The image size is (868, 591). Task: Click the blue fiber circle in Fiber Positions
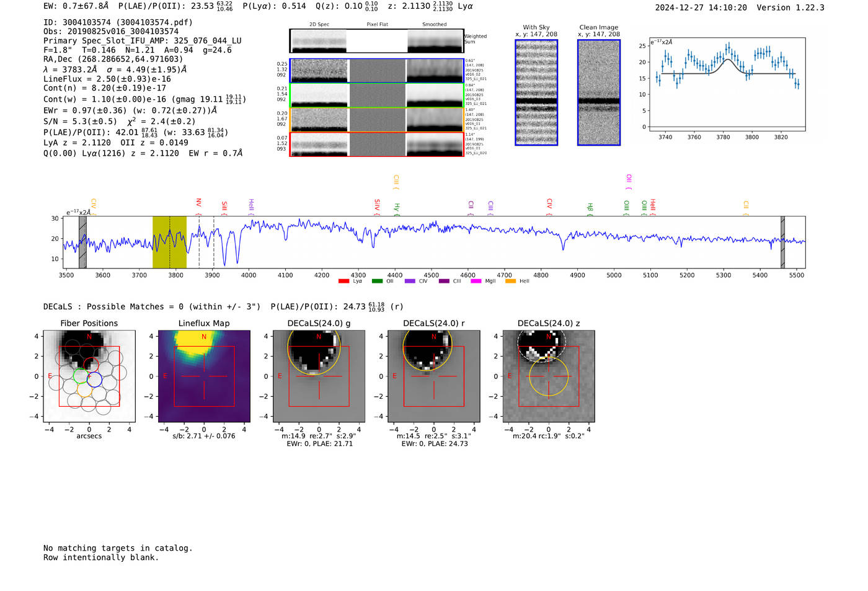tap(94, 379)
